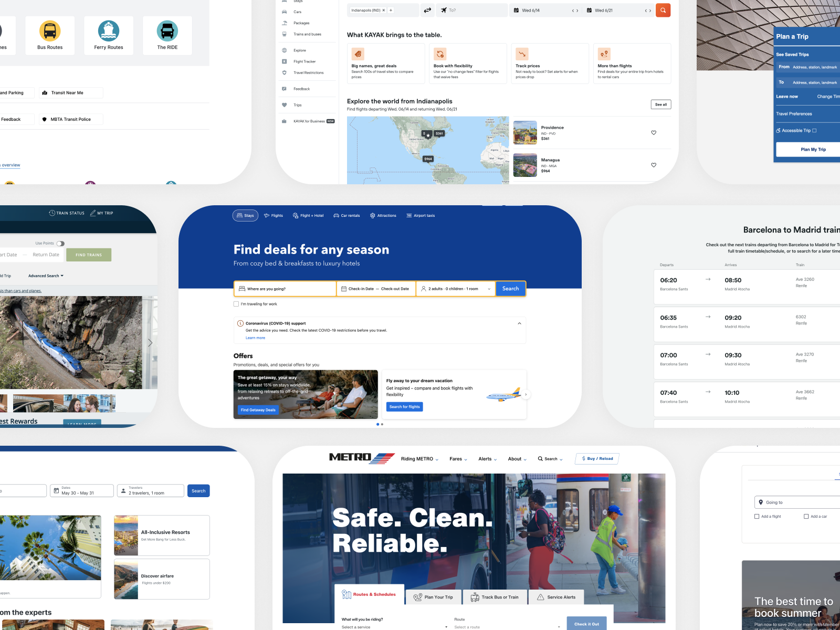Image resolution: width=840 pixels, height=630 pixels.
Task: Open the Check-in / Check-out date field
Action: click(x=376, y=289)
